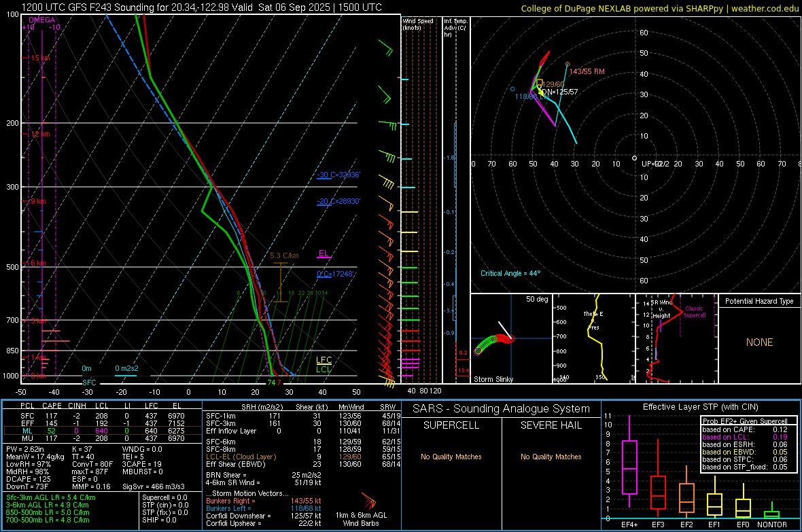Click the Sfc-3km AGL LR = 5.4 C/km line

click(x=51, y=497)
